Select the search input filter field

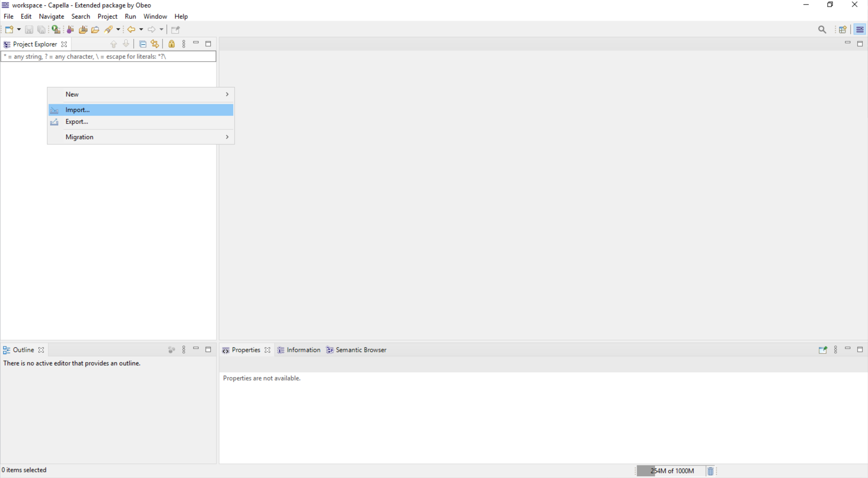108,56
